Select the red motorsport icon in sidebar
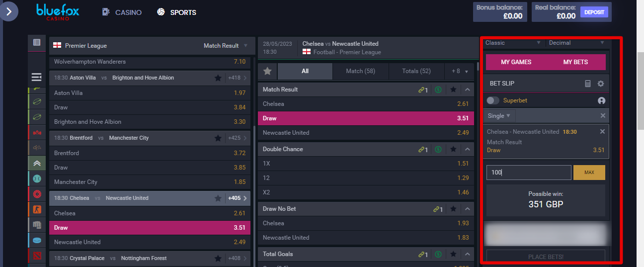This screenshot has width=644, height=267. click(x=37, y=133)
